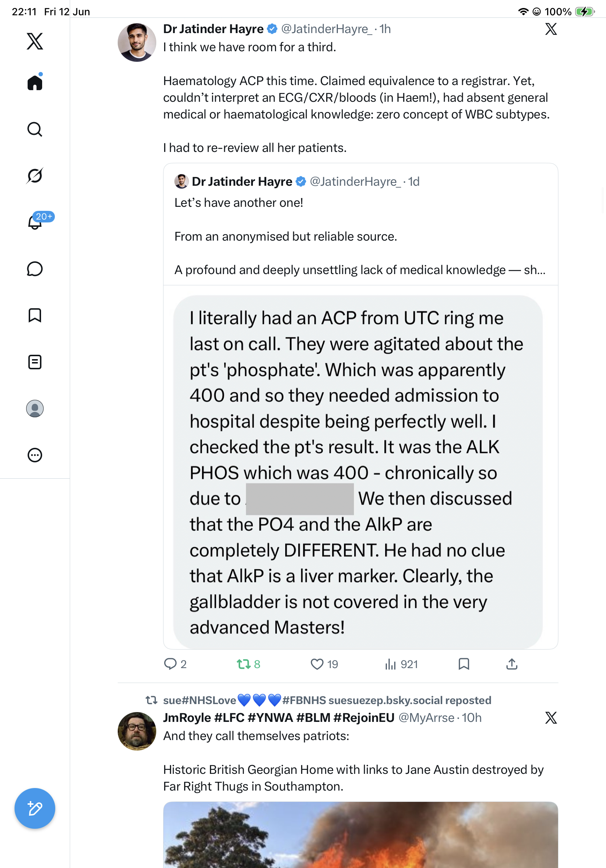Open Lists icon in sidebar
Viewport: 606px width, 868px height.
coord(35,362)
